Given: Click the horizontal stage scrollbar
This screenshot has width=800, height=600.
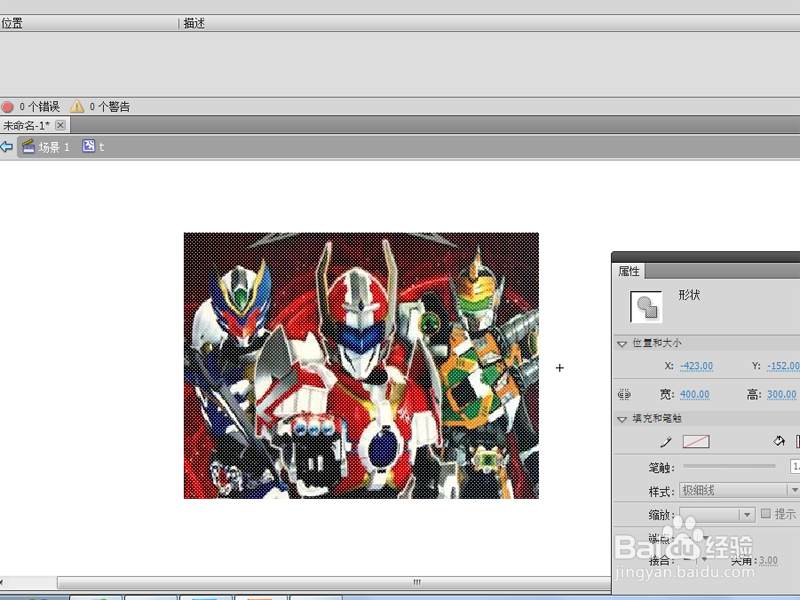Looking at the screenshot, I should pyautogui.click(x=334, y=582).
